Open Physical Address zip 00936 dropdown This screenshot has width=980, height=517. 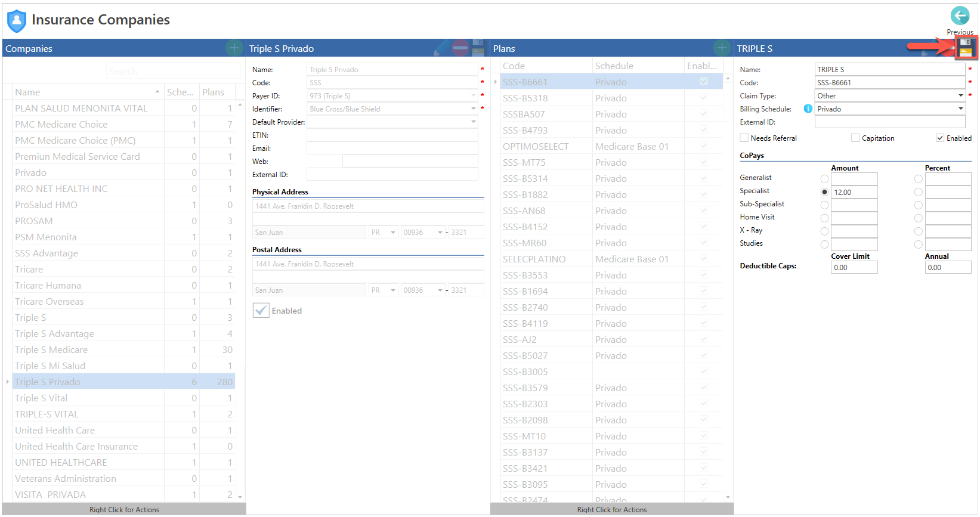pyautogui.click(x=440, y=233)
